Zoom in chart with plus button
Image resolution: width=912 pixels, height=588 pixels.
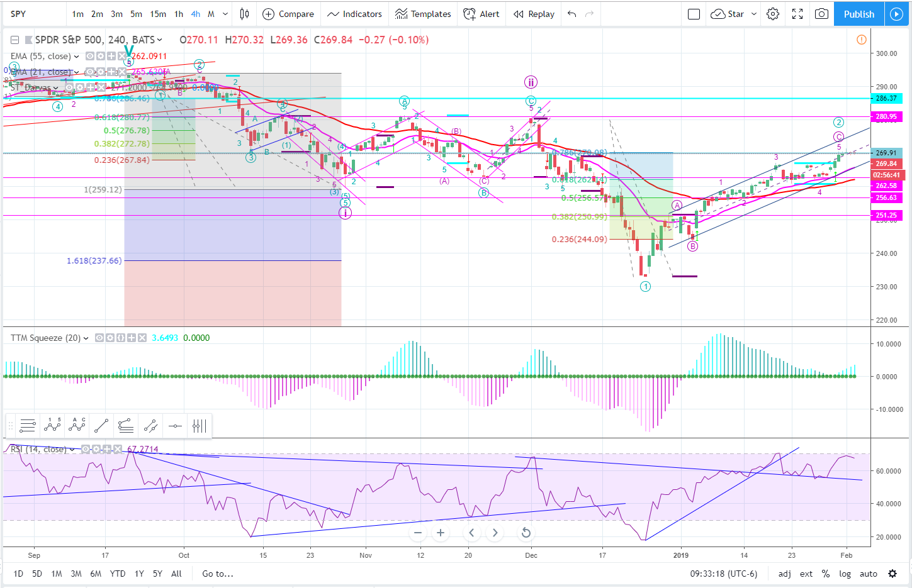tap(441, 533)
